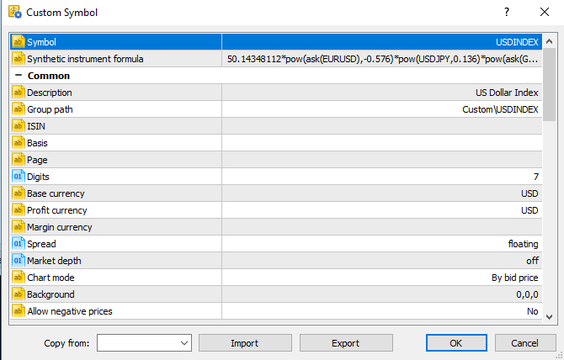Click the Margin currency label
The image size is (564, 360).
(59, 227)
